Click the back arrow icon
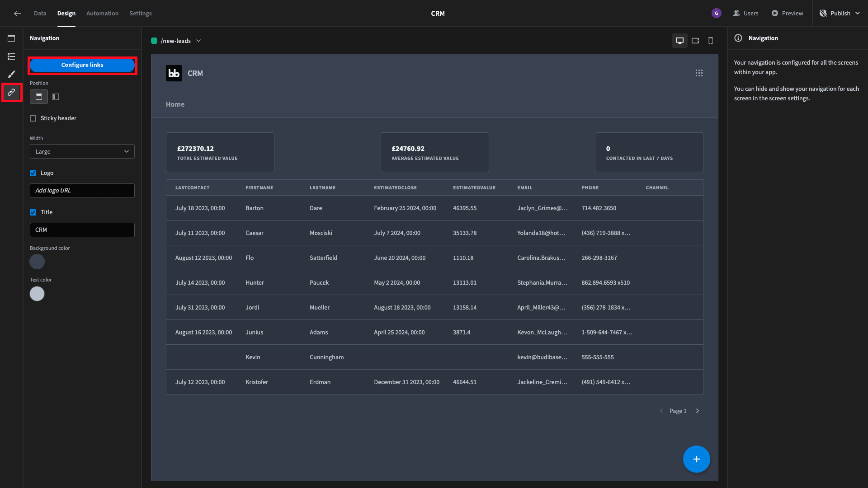The height and width of the screenshot is (488, 868). 17,14
